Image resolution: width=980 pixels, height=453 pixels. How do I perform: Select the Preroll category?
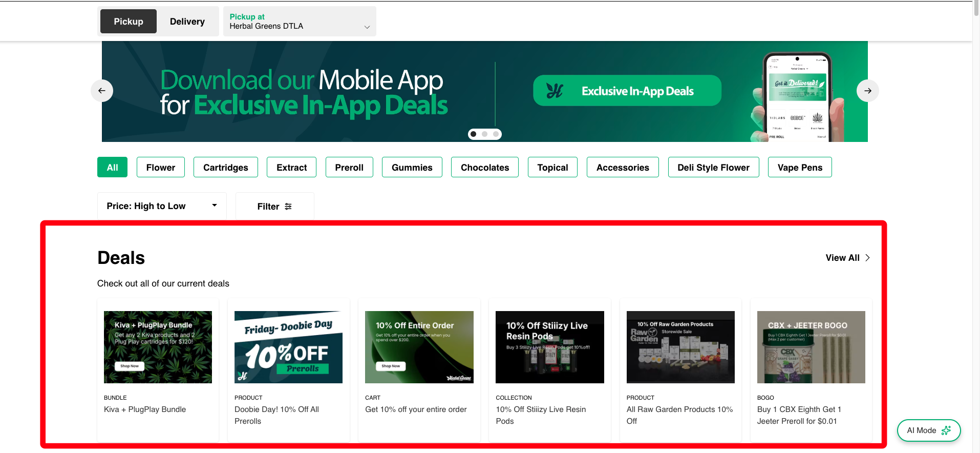coord(349,167)
